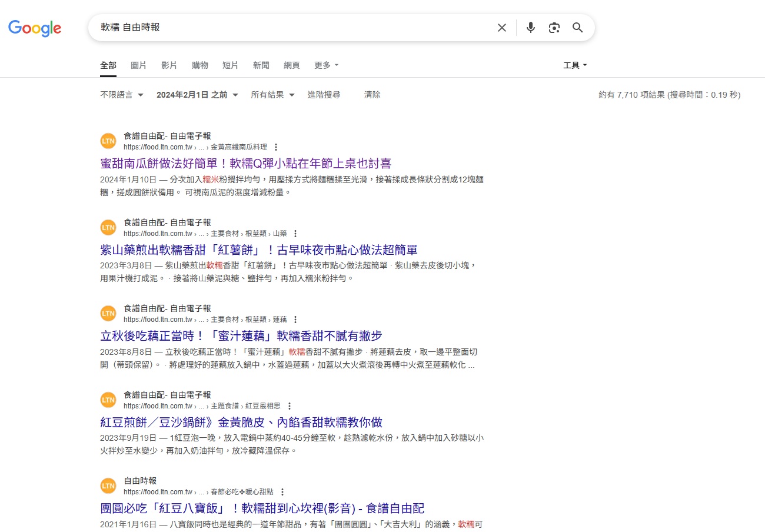765x532 pixels.
Task: Click the Google logo
Action: [x=35, y=28]
